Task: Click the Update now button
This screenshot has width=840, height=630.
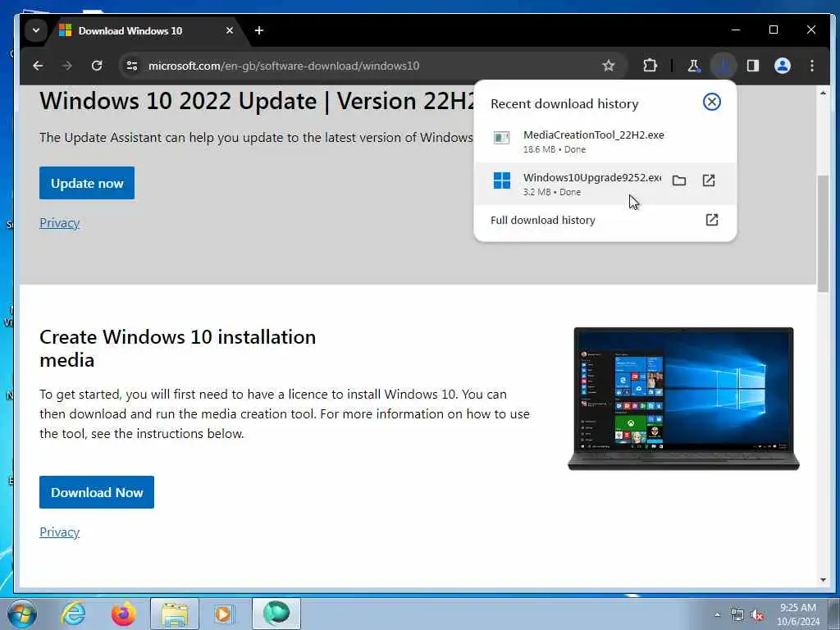Action: pos(87,183)
